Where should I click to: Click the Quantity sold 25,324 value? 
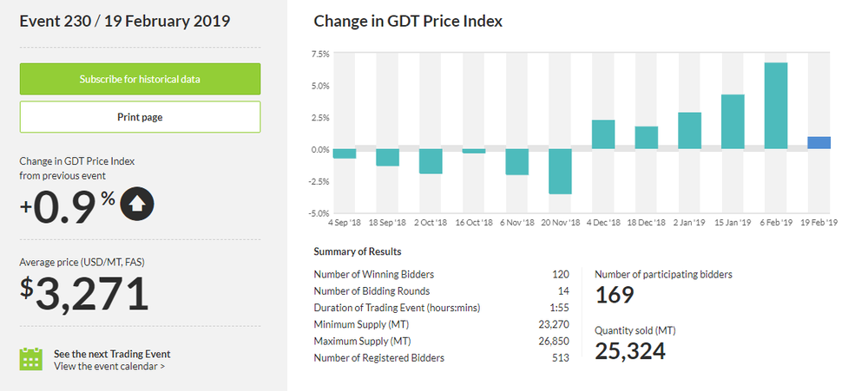pyautogui.click(x=630, y=351)
